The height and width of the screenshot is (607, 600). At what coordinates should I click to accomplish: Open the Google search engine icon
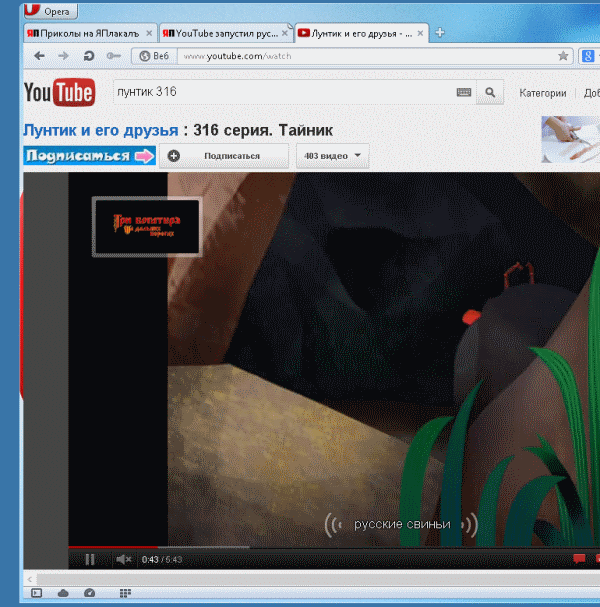(x=588, y=56)
